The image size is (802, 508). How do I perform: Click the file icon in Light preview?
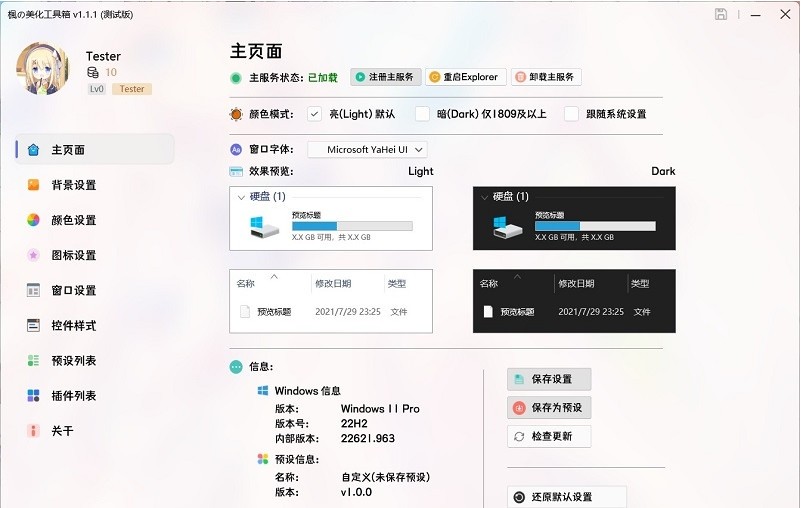pos(245,311)
